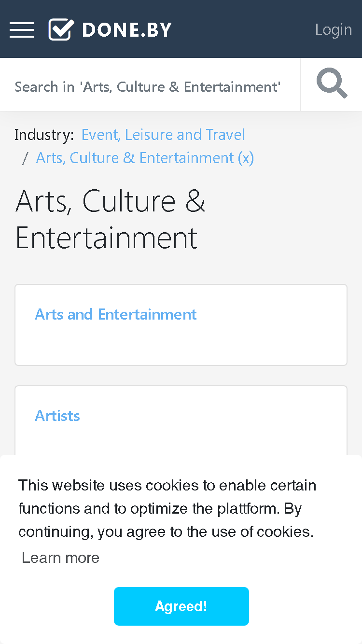The width and height of the screenshot is (362, 644).
Task: Click Learn more about cookies
Action: [60, 558]
